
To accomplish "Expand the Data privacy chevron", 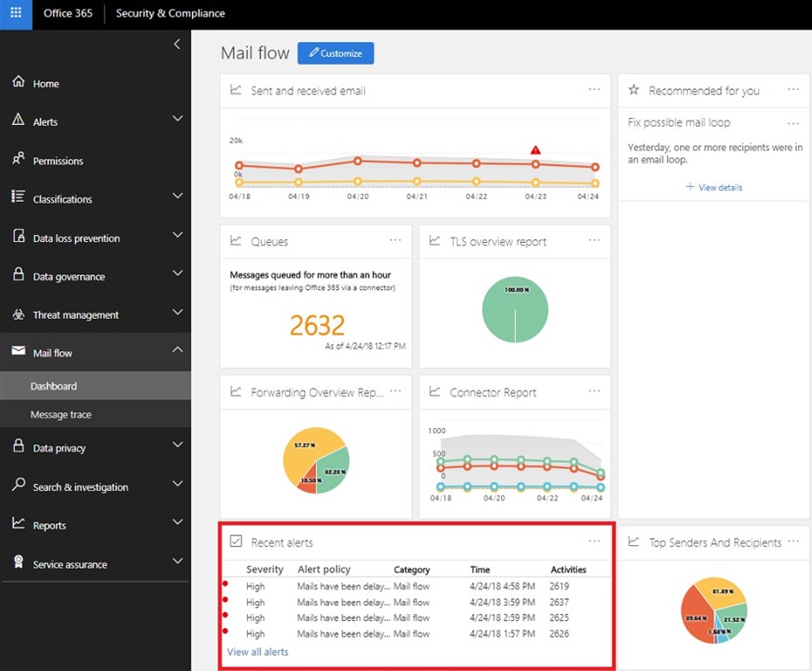I will (x=177, y=445).
